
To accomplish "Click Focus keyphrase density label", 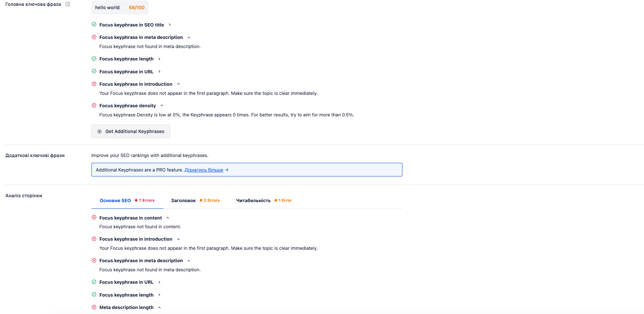I will tap(128, 106).
